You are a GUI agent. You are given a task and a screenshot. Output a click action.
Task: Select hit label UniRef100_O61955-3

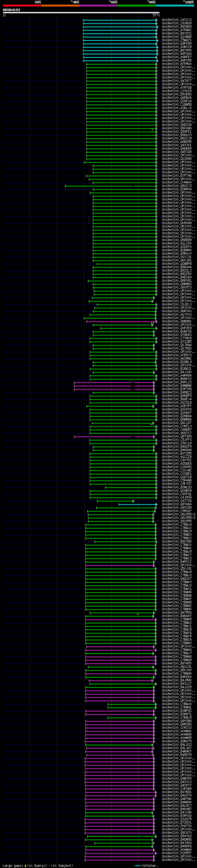[179, 518]
